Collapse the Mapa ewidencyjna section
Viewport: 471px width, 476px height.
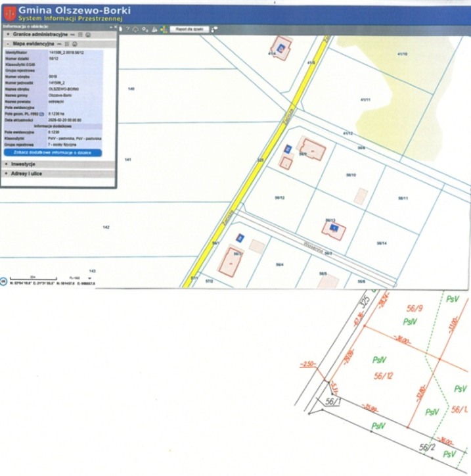click(x=7, y=43)
